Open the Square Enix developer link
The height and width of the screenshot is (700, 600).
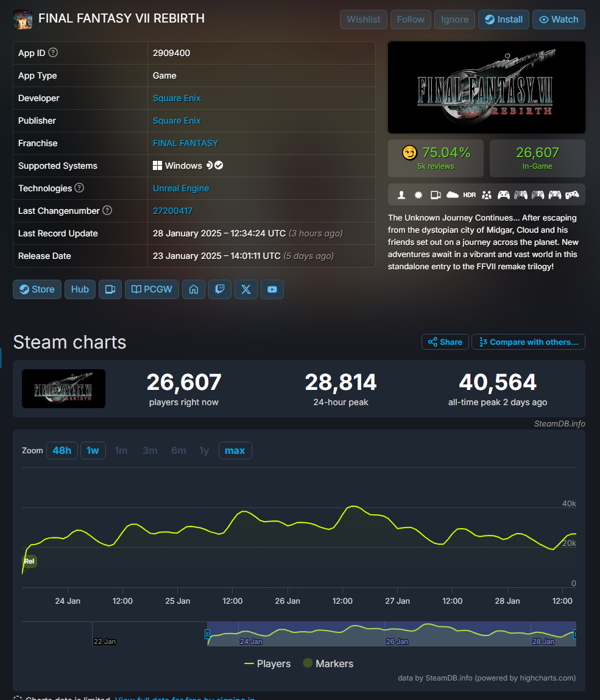177,98
